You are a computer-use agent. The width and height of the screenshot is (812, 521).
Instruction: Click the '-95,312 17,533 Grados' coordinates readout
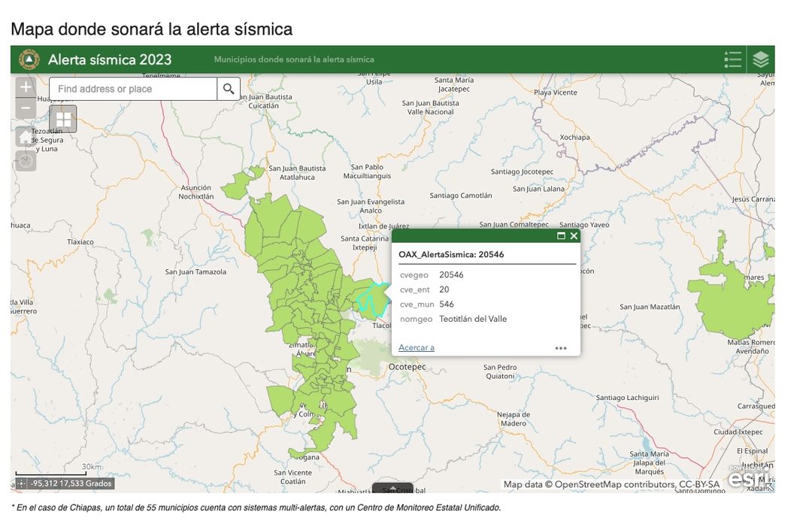click(x=71, y=483)
